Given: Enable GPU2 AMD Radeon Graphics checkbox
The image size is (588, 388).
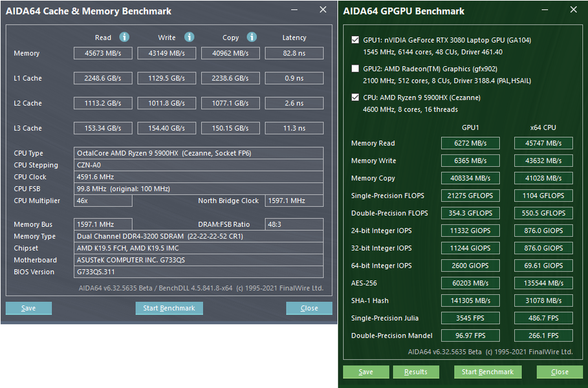Looking at the screenshot, I should point(355,69).
